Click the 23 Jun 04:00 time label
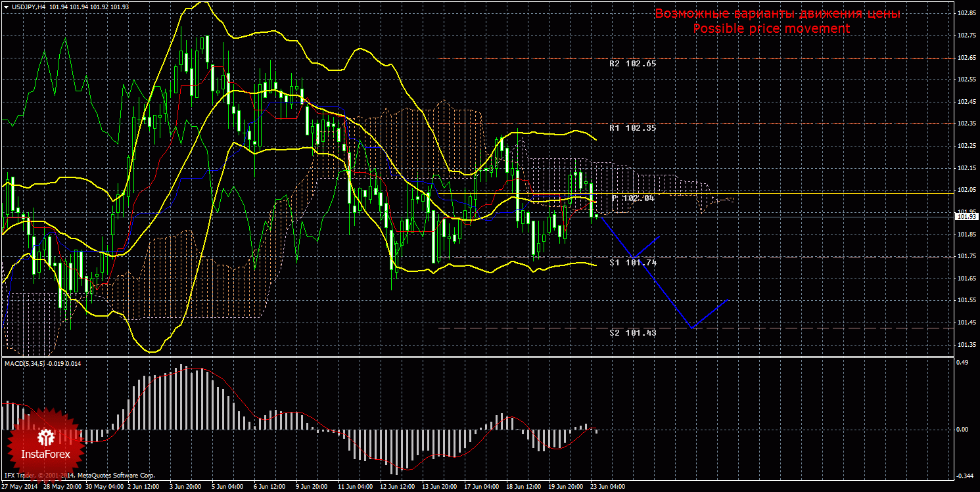This screenshot has height=492, width=980. pos(609,487)
